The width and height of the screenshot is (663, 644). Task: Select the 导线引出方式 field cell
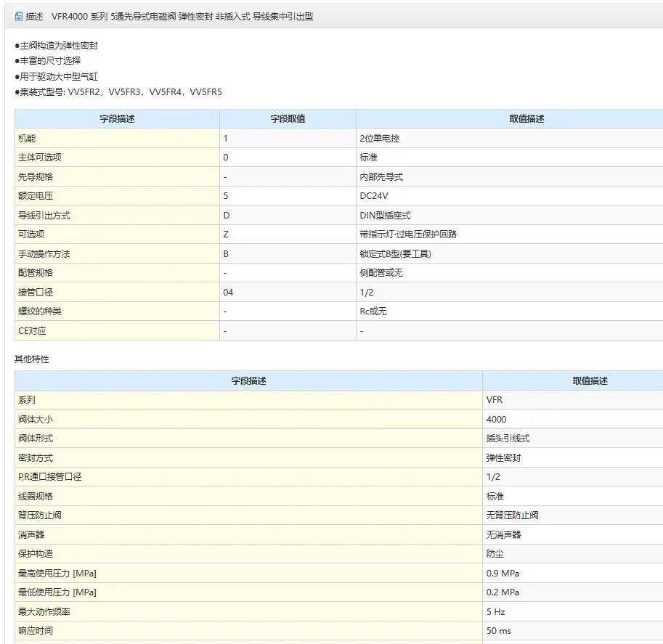[x=117, y=215]
